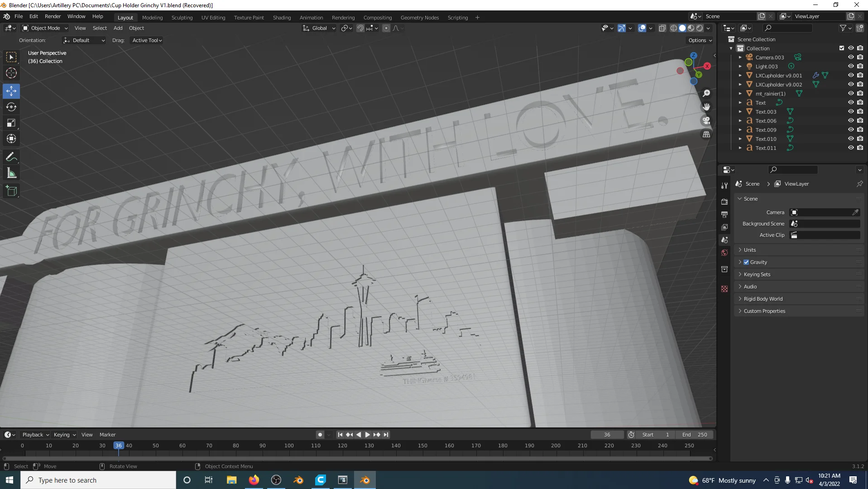
Task: Activate the Move tool
Action: [11, 91]
